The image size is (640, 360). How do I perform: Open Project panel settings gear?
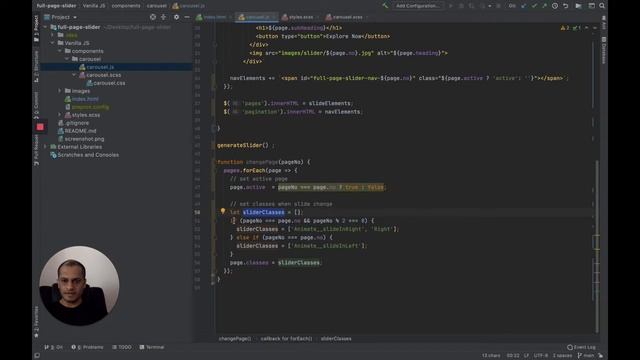click(x=176, y=17)
